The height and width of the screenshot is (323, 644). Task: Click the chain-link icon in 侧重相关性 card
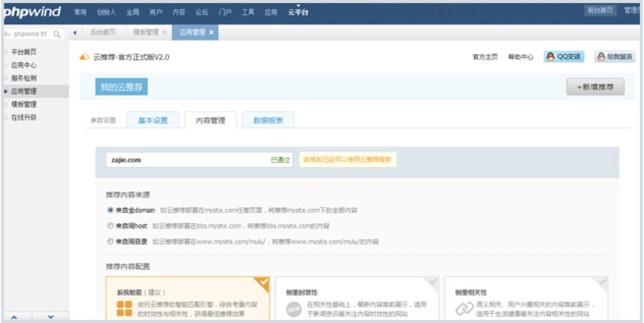click(464, 308)
